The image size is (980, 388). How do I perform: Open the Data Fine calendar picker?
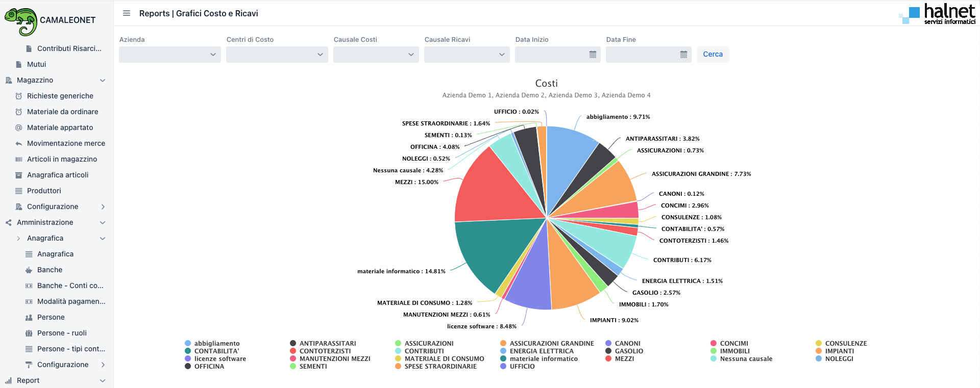(683, 55)
